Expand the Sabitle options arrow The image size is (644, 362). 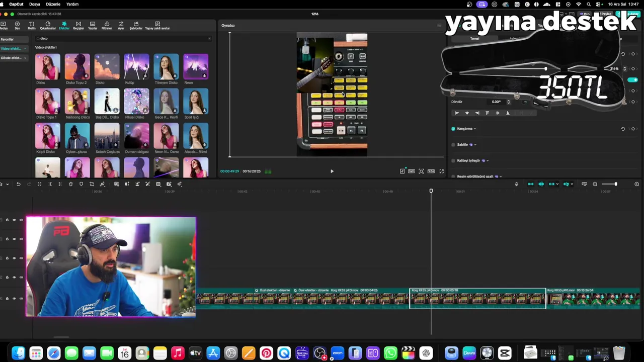[x=475, y=145]
